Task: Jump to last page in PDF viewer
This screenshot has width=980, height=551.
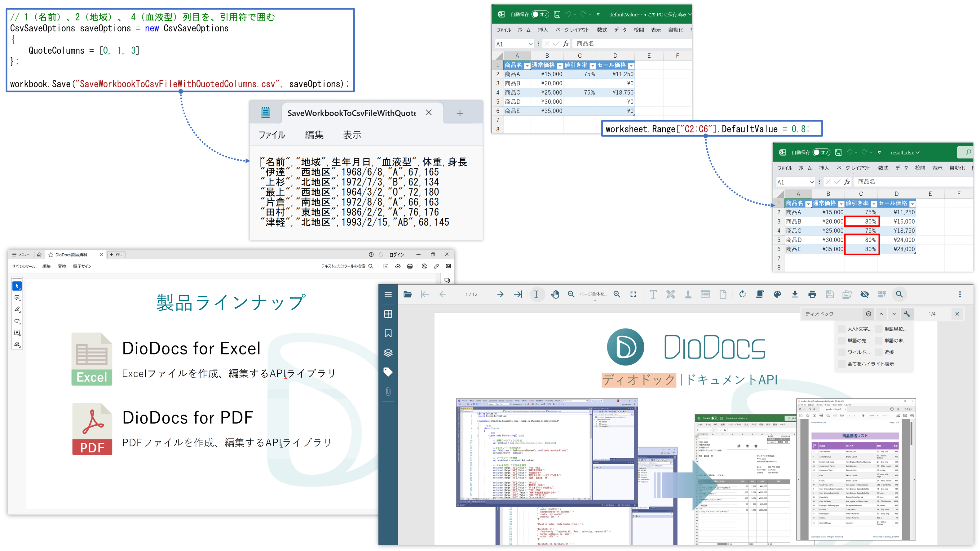Action: (518, 294)
